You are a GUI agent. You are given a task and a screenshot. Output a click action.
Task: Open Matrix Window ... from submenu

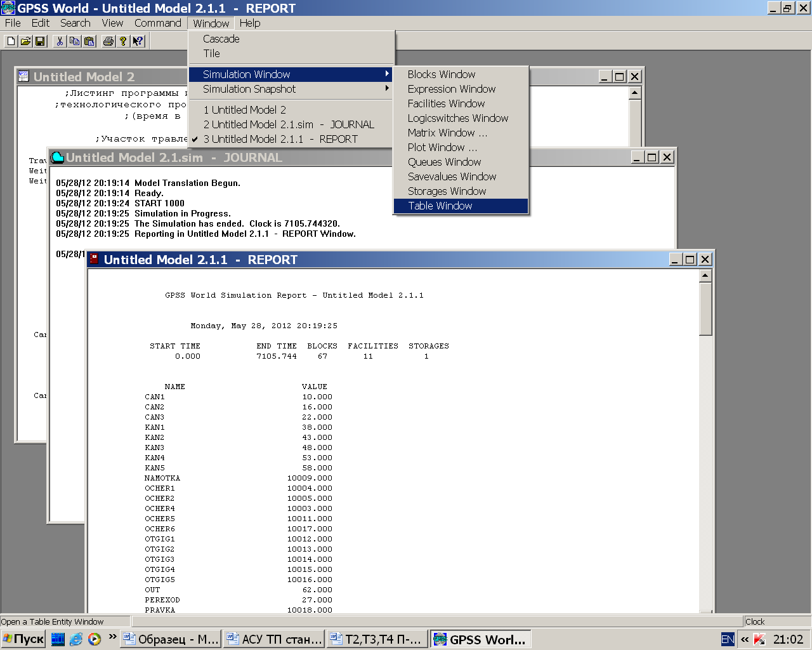(x=461, y=133)
